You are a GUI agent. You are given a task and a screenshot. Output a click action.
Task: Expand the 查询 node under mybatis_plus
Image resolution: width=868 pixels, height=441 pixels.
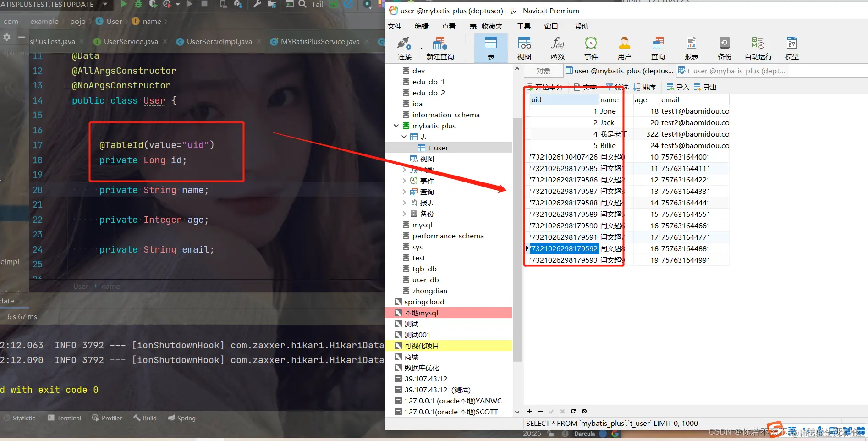tap(404, 192)
